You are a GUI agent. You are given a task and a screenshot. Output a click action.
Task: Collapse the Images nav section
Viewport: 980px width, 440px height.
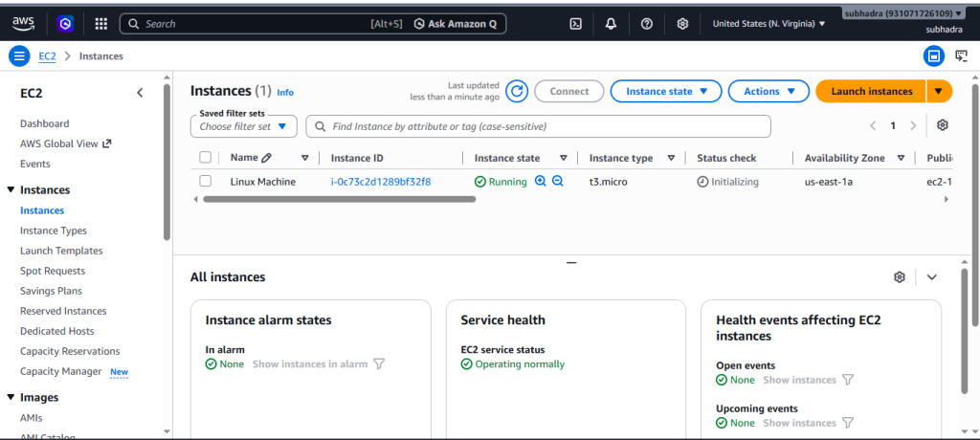[11, 398]
